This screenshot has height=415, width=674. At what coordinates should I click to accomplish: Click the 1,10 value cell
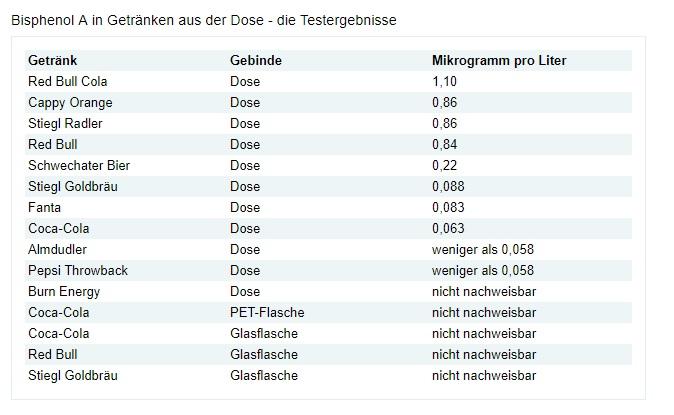click(x=444, y=82)
